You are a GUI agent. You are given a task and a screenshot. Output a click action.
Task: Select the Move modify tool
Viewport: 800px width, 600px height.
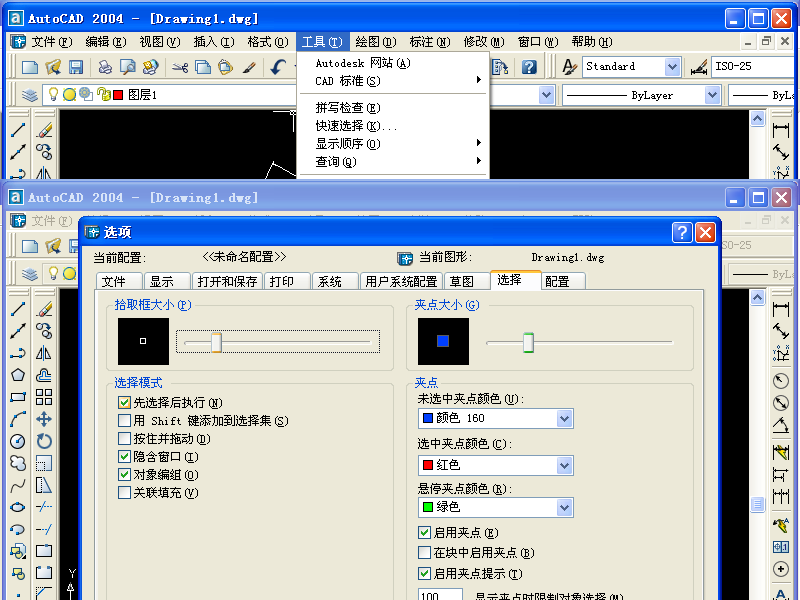point(44,419)
